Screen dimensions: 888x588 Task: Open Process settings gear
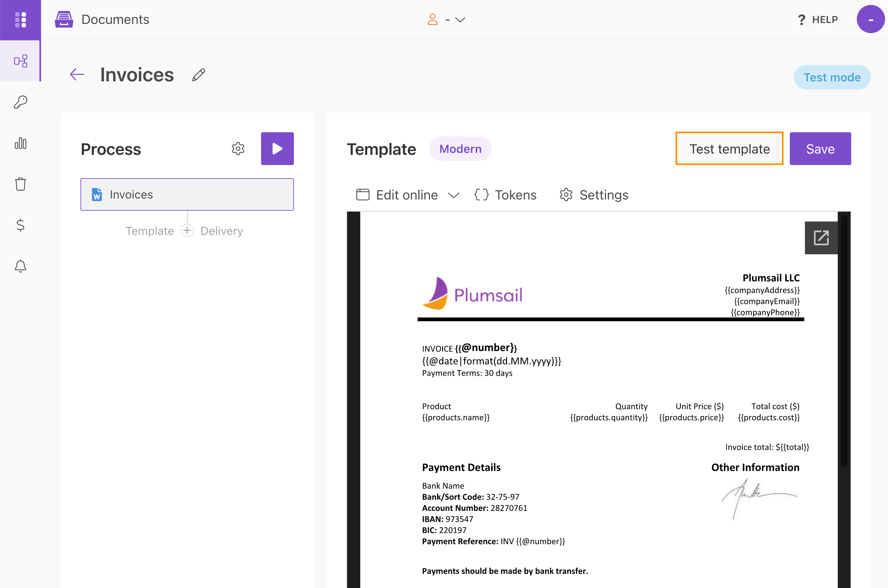[238, 149]
